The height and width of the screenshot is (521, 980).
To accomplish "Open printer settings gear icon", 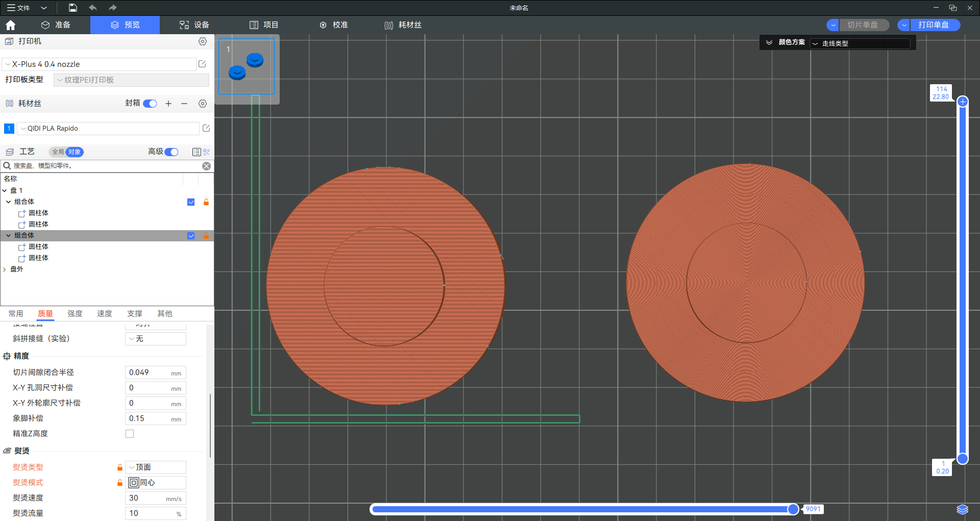I will [203, 41].
